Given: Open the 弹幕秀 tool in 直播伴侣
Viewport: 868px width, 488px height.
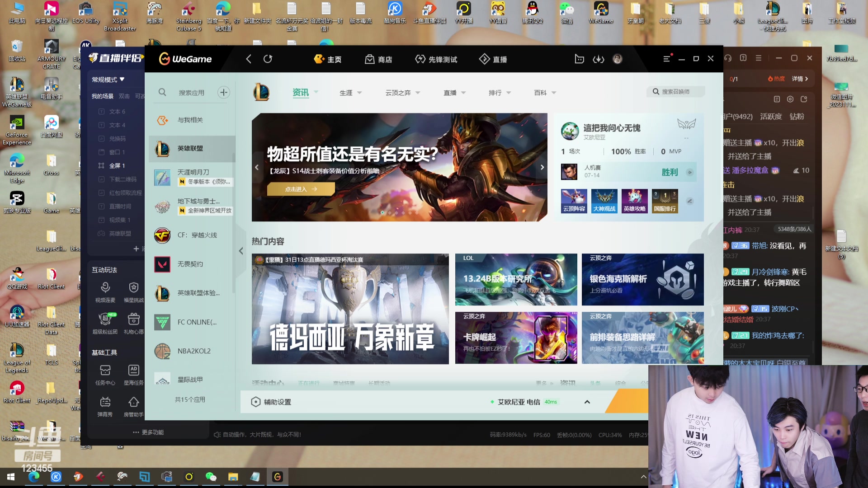Looking at the screenshot, I should [x=105, y=407].
